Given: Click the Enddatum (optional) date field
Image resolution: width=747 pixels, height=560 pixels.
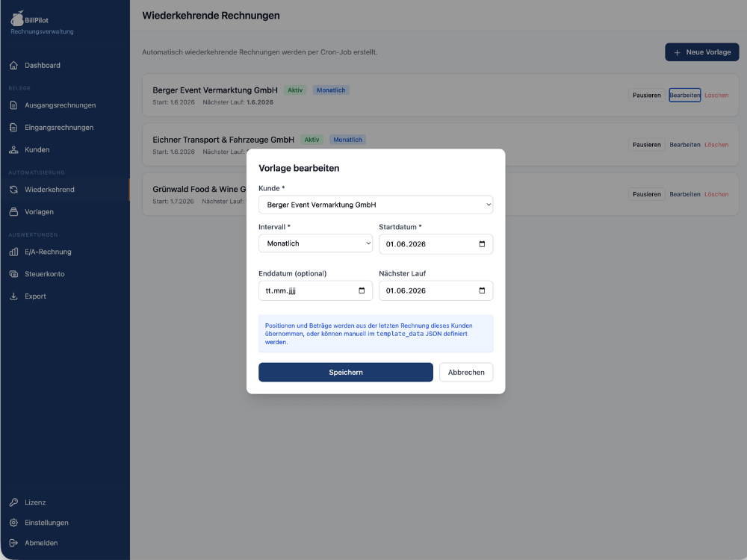Looking at the screenshot, I should pos(315,290).
